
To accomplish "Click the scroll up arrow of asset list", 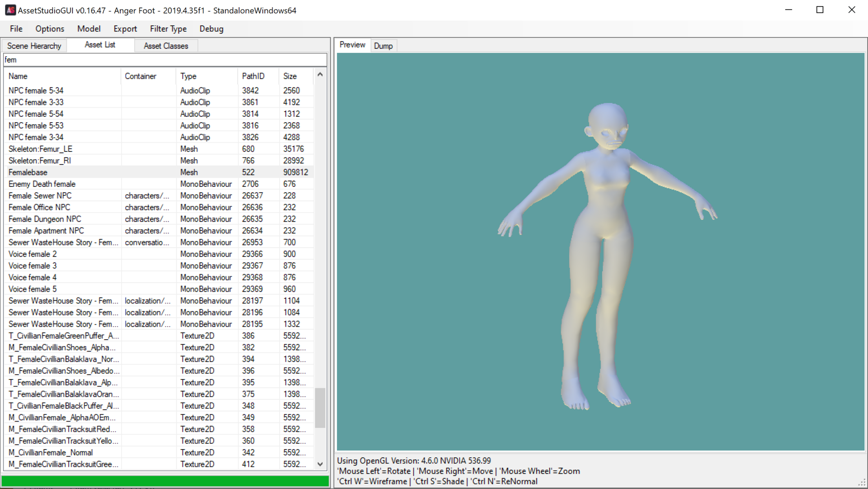I will click(320, 75).
